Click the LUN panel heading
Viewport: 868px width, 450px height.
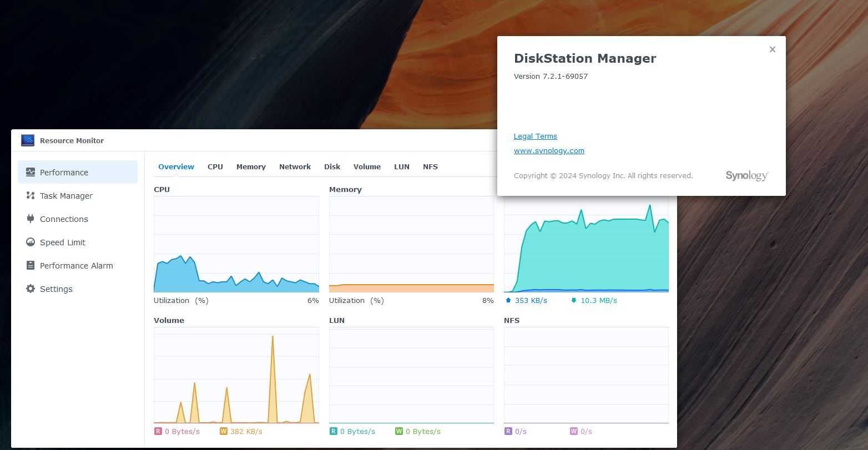[337, 320]
